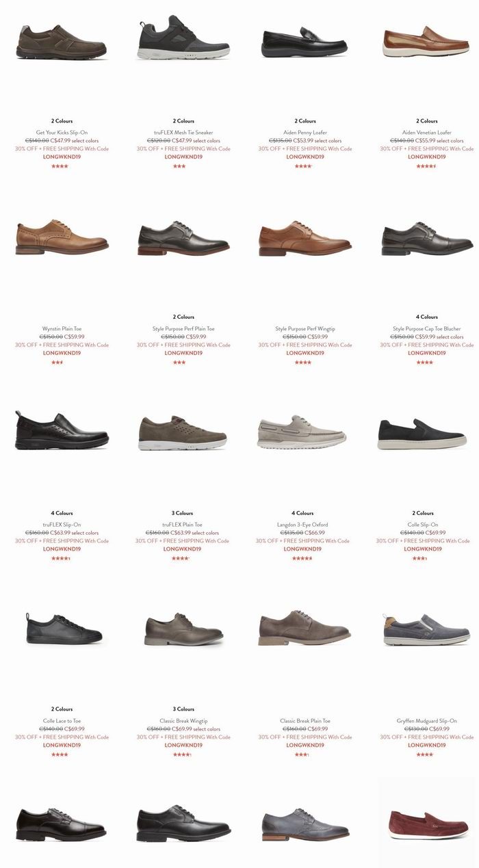The image size is (479, 868).
Task: Select the Colle Lace to Toe title
Action: coord(62,721)
